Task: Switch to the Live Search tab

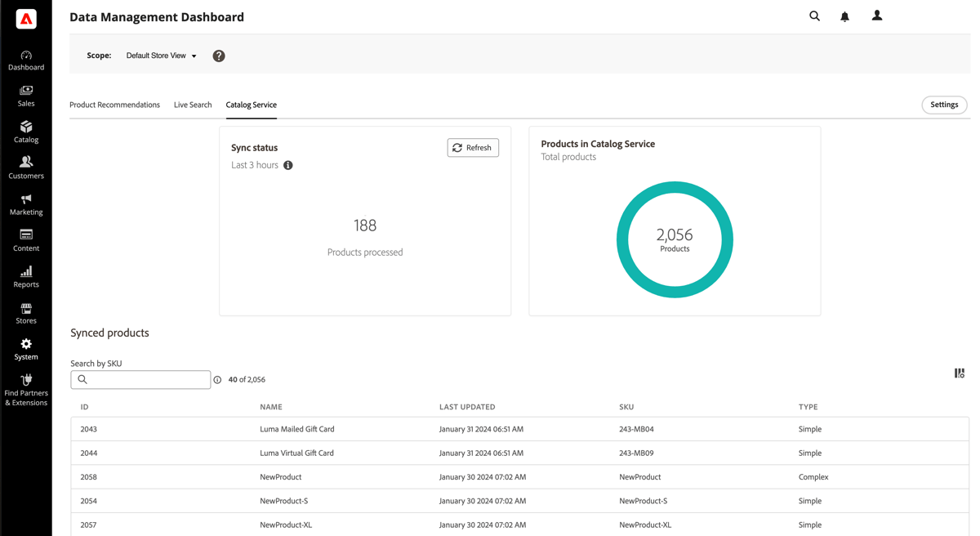Action: [193, 105]
